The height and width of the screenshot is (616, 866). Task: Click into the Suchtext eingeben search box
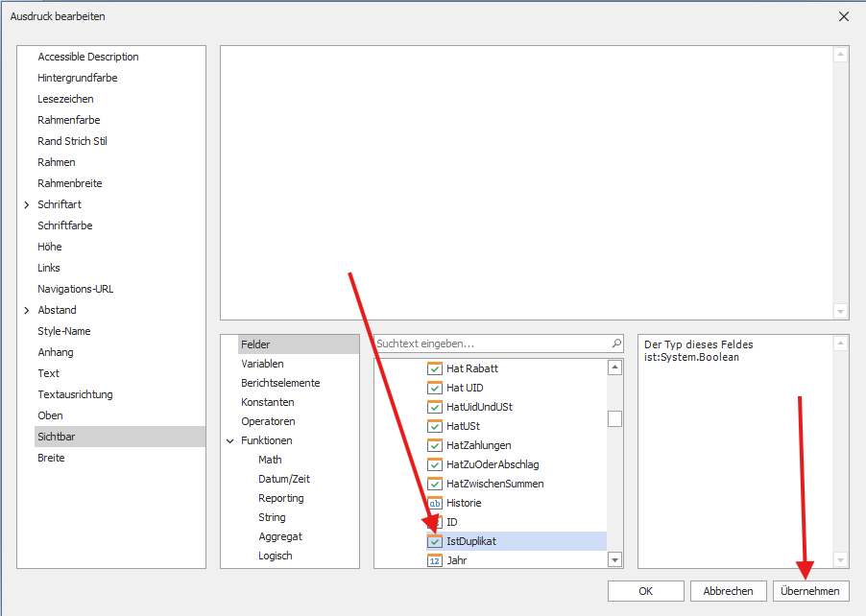(490, 344)
